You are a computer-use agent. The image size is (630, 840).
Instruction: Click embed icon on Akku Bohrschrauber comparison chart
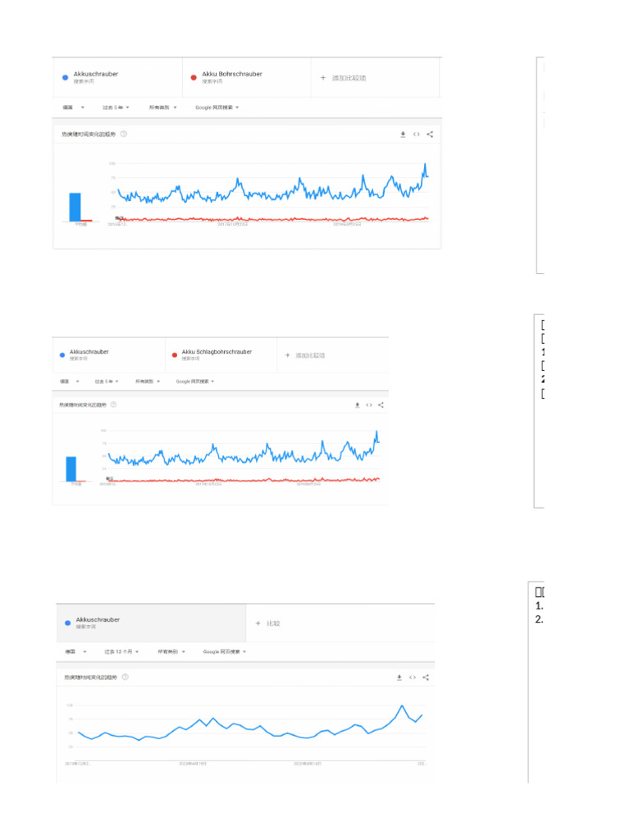(x=416, y=134)
